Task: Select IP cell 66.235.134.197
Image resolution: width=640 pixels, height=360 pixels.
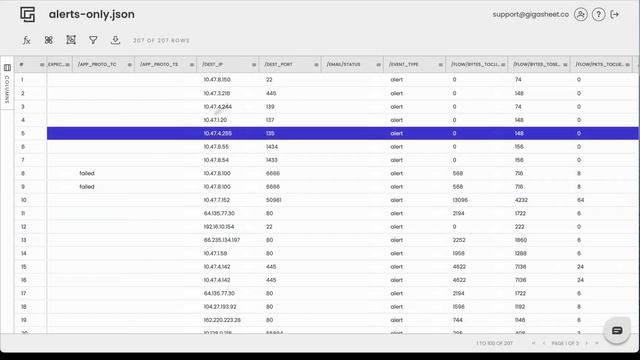Action: tap(222, 240)
